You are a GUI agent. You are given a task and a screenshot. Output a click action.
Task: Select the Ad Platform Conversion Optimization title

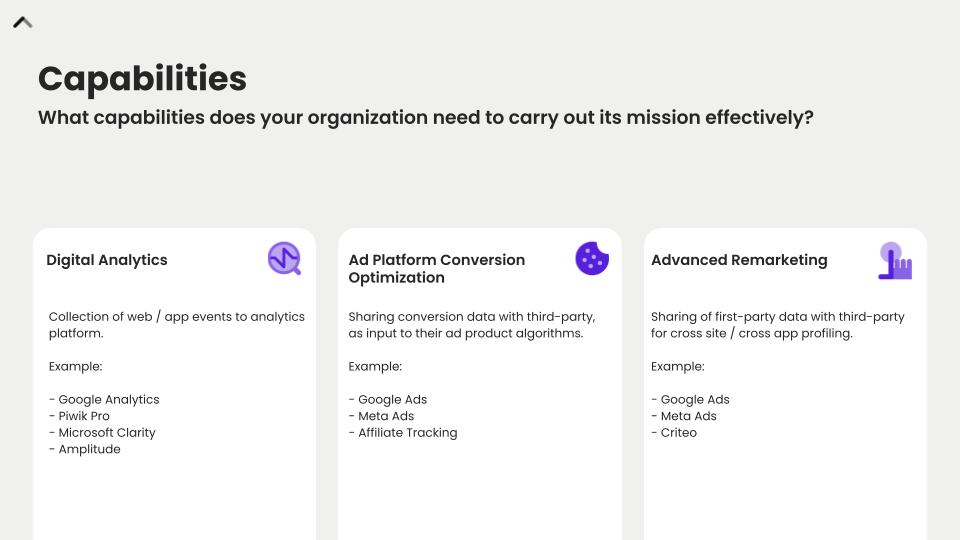[x=437, y=269]
